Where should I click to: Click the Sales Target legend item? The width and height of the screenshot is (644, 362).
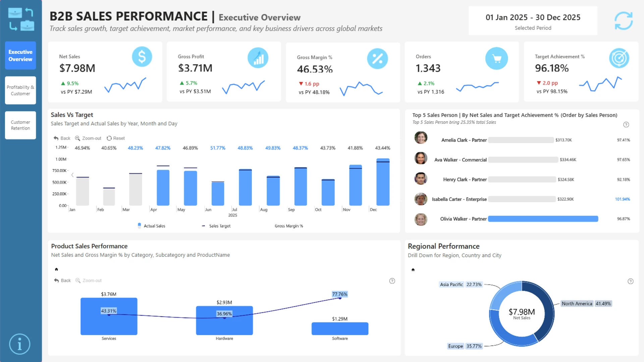pos(216,226)
